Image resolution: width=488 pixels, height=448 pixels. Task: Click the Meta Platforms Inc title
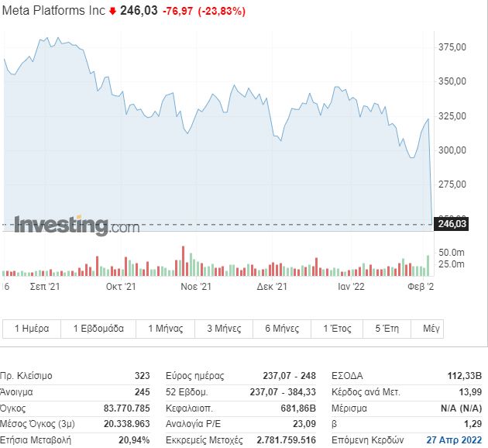click(x=54, y=11)
